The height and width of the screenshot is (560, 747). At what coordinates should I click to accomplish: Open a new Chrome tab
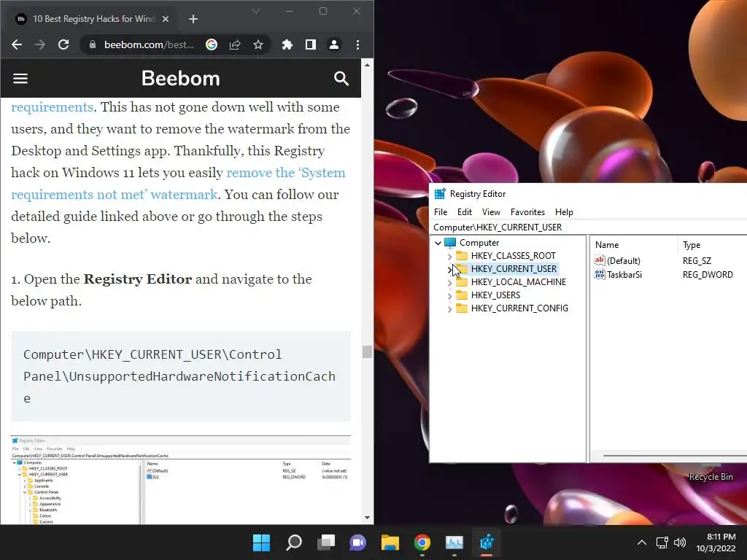tap(193, 19)
